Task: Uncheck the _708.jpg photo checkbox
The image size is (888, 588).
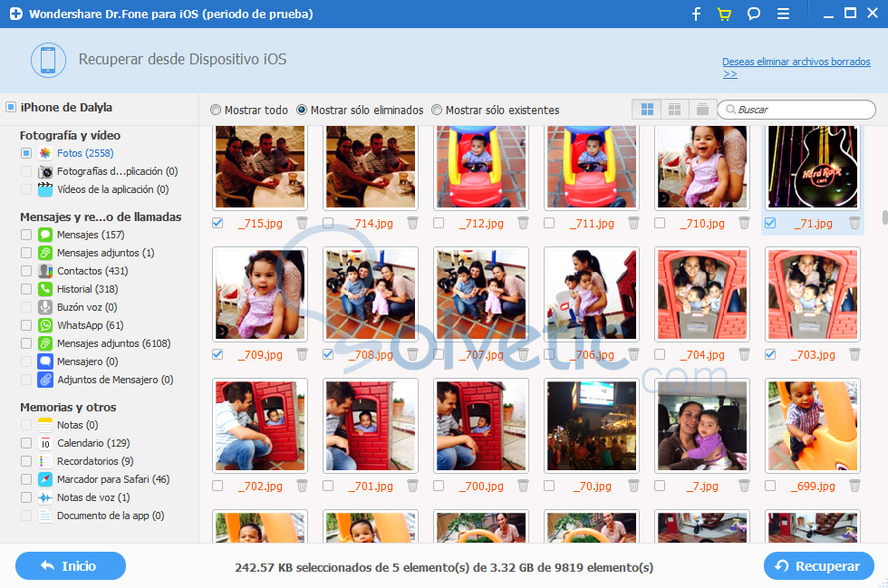Action: [x=328, y=354]
